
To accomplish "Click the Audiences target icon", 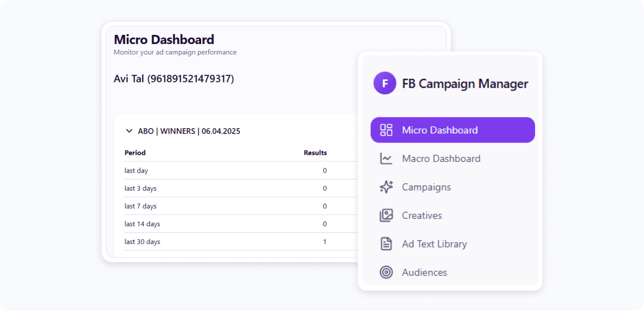I will [386, 272].
